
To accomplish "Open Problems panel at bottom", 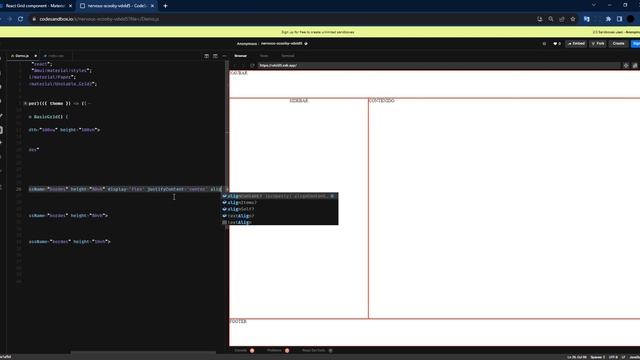I will (278, 350).
